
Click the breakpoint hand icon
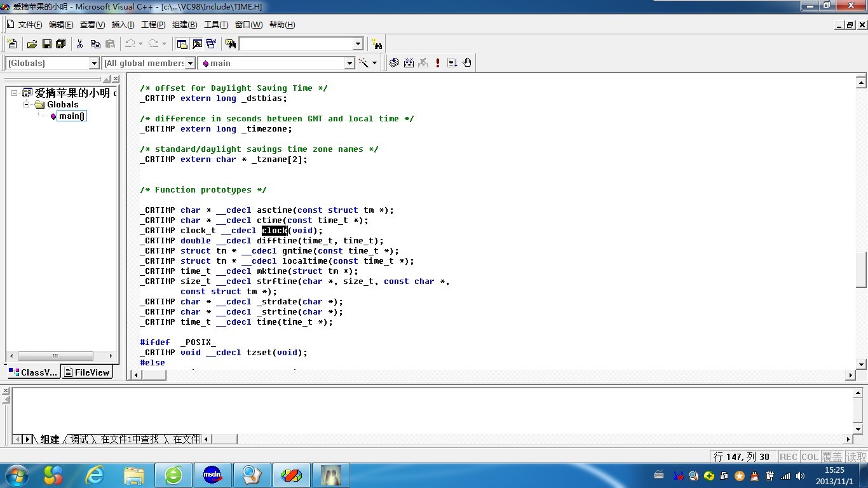coord(467,63)
